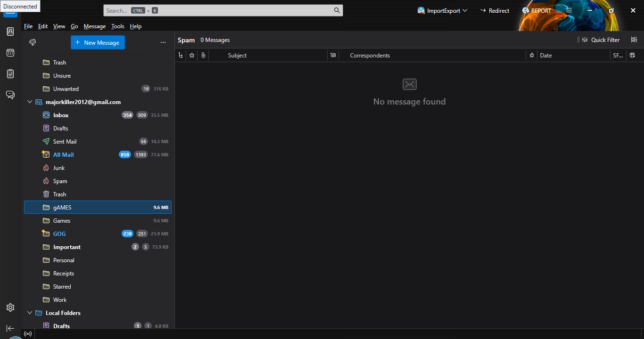
Task: Open the Trash folder above Unsure
Action: 98,63
